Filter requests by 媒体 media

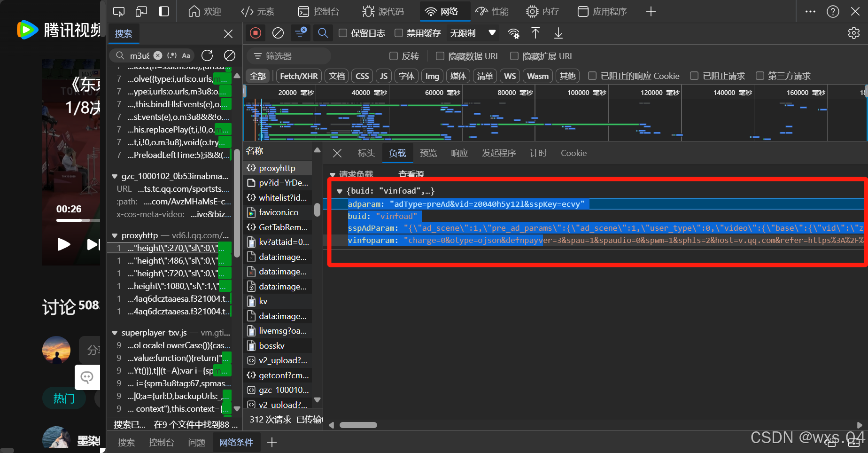(x=458, y=76)
